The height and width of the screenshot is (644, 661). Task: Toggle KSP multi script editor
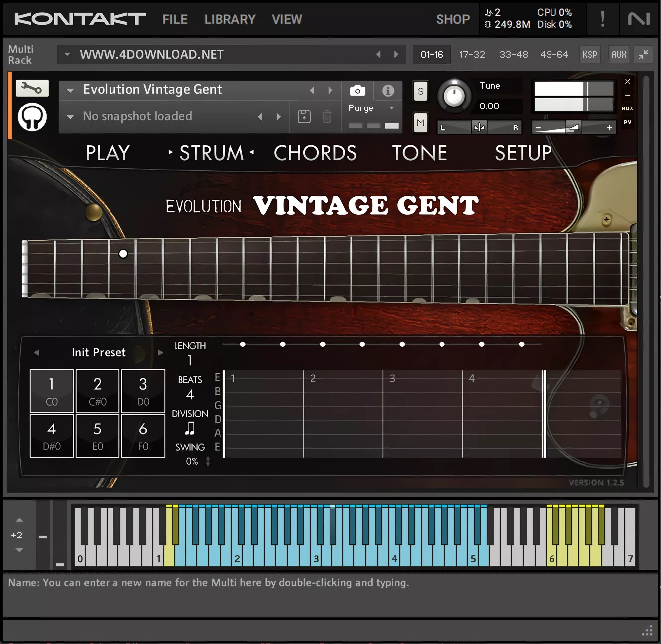tap(590, 54)
